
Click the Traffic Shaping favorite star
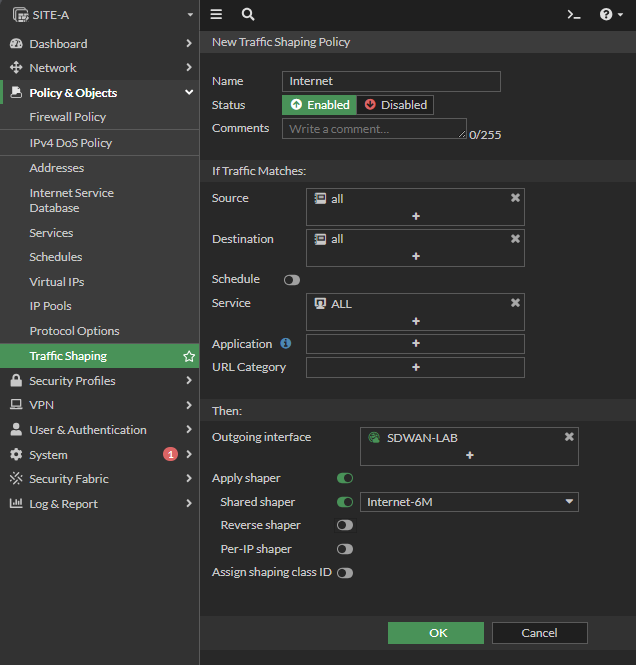coord(188,356)
